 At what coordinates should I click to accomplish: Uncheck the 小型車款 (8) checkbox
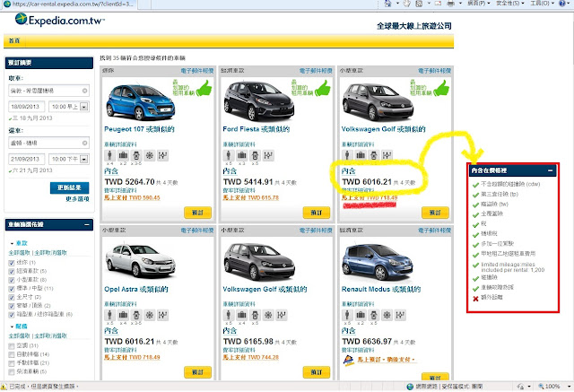[x=12, y=280]
